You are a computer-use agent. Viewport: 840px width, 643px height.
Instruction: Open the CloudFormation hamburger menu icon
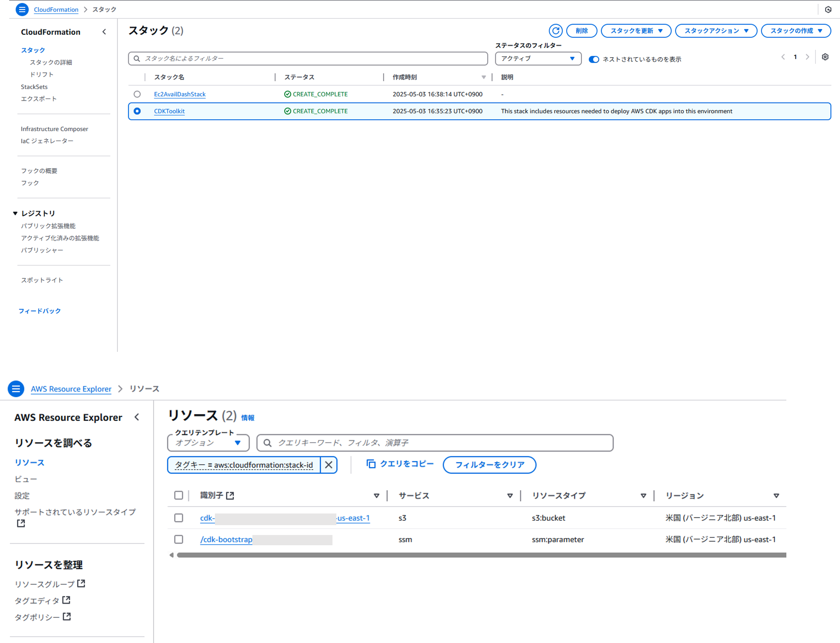coord(22,9)
